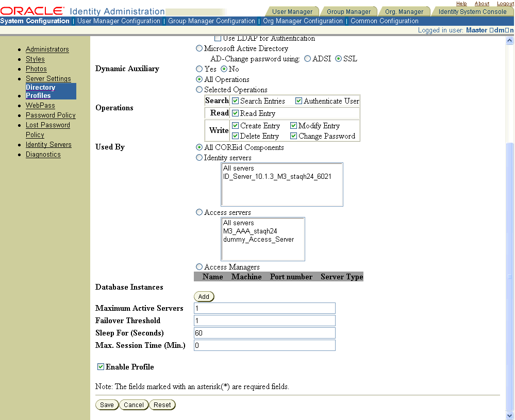Choose SSL for AD password change
The width and height of the screenshot is (515, 420).
pyautogui.click(x=338, y=58)
